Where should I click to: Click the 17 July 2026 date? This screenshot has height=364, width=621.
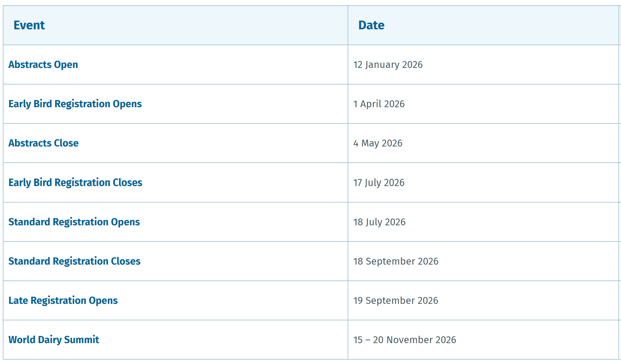coord(379,183)
